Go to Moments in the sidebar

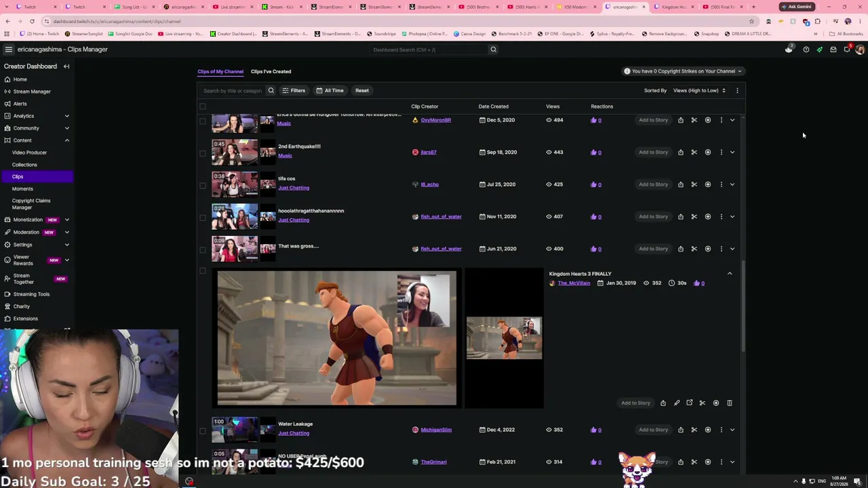[22, 189]
